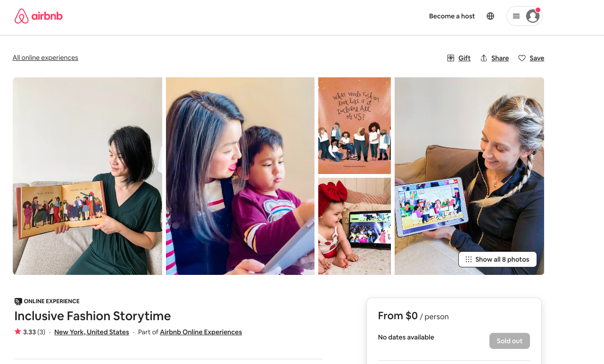
Task: Click the online experience screen icon
Action: coord(18,301)
